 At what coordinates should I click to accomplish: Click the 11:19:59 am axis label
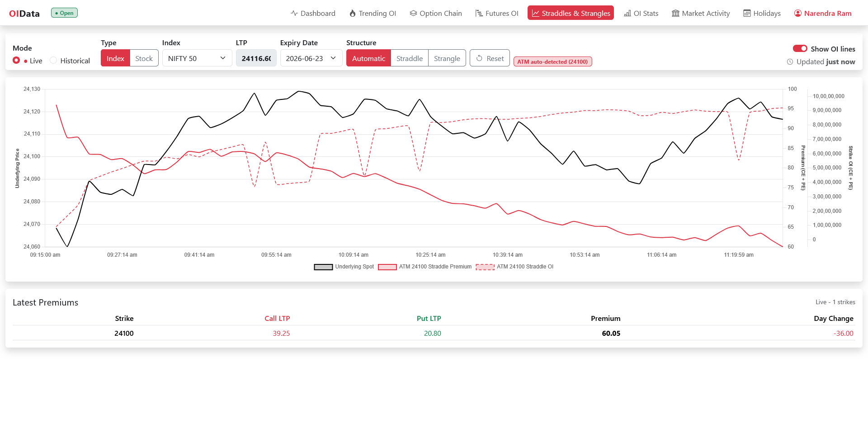click(x=739, y=255)
